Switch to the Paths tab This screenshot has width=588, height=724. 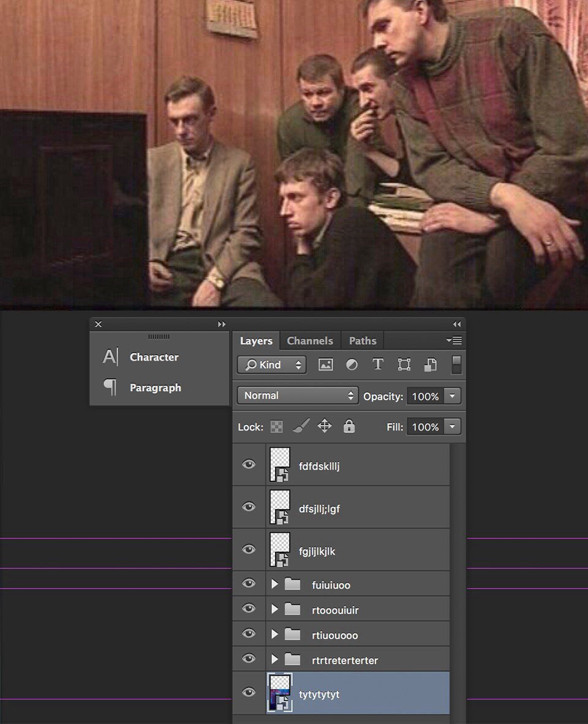(x=363, y=341)
